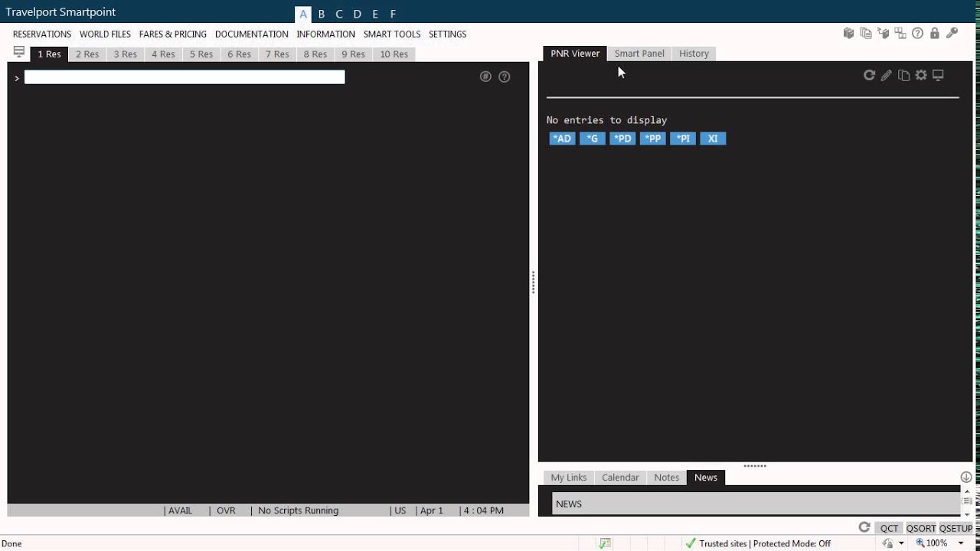This screenshot has width=980, height=551.
Task: Click the circular down-arrow icon beside News tab
Action: coord(966,477)
